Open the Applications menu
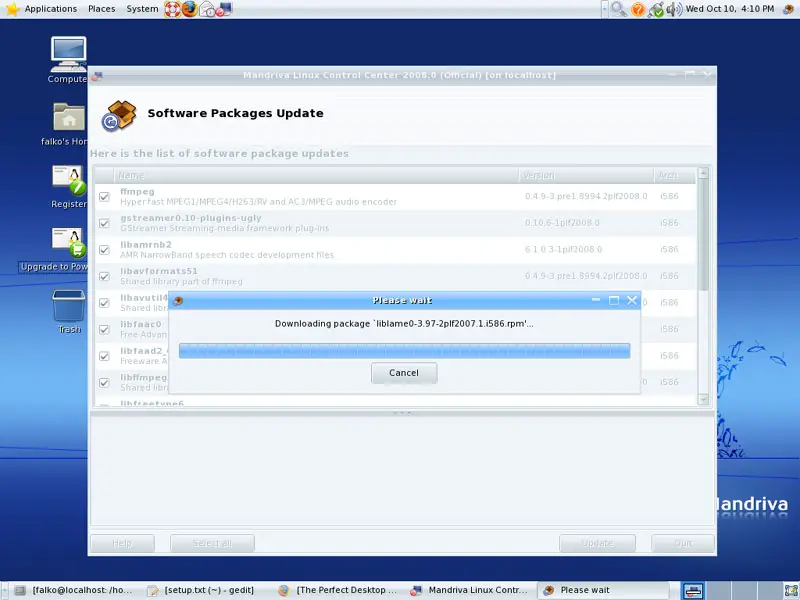This screenshot has height=600, width=800. (51, 9)
